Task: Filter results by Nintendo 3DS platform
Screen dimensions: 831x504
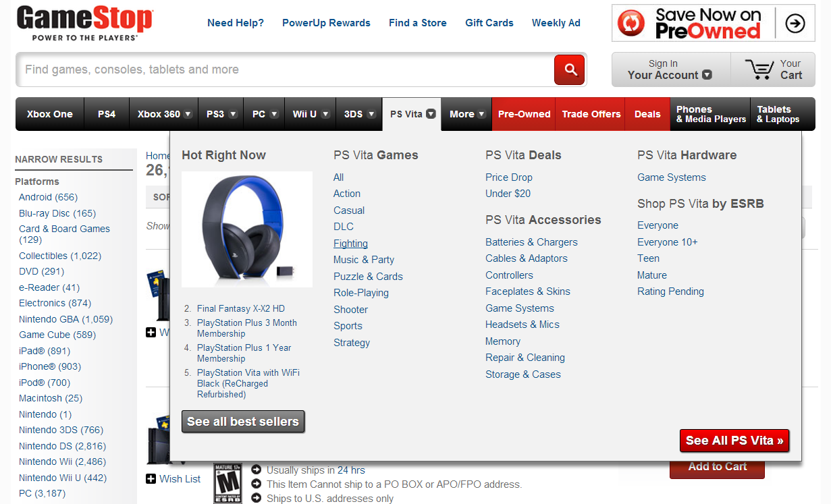Action: click(x=61, y=430)
